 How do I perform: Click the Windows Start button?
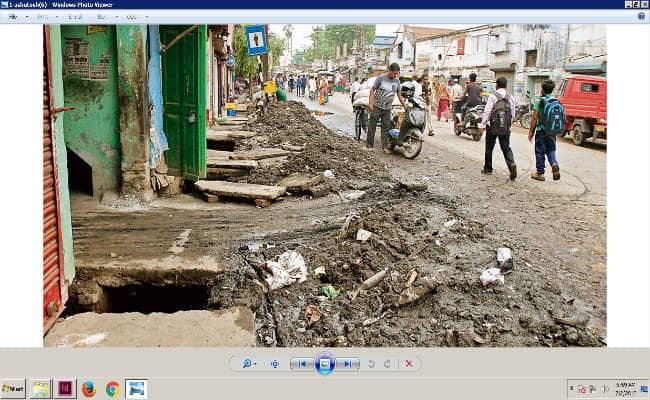pos(13,389)
